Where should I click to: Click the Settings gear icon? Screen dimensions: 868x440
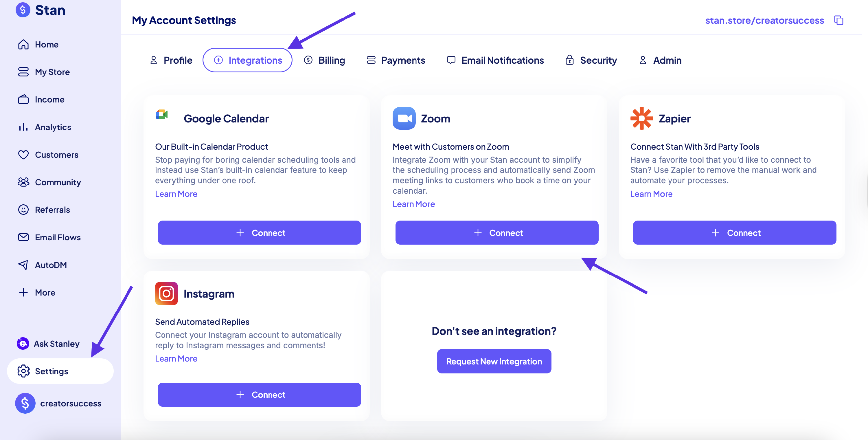[x=23, y=371]
